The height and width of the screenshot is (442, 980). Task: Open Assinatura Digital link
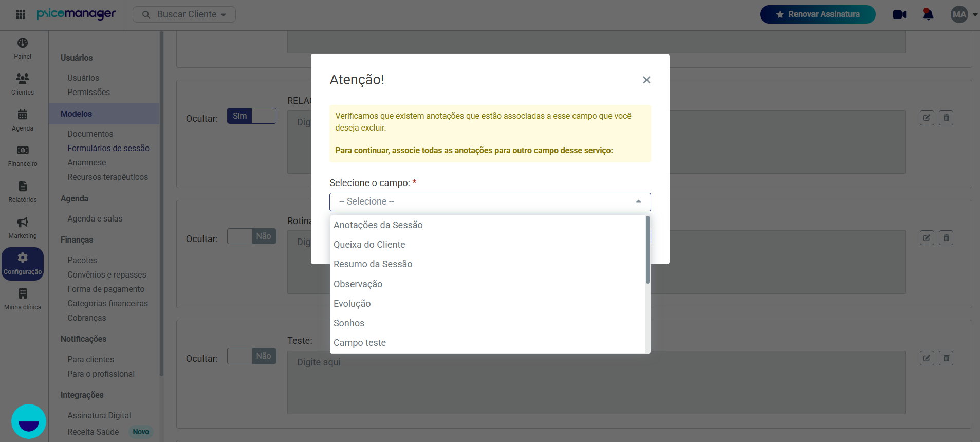(99, 415)
